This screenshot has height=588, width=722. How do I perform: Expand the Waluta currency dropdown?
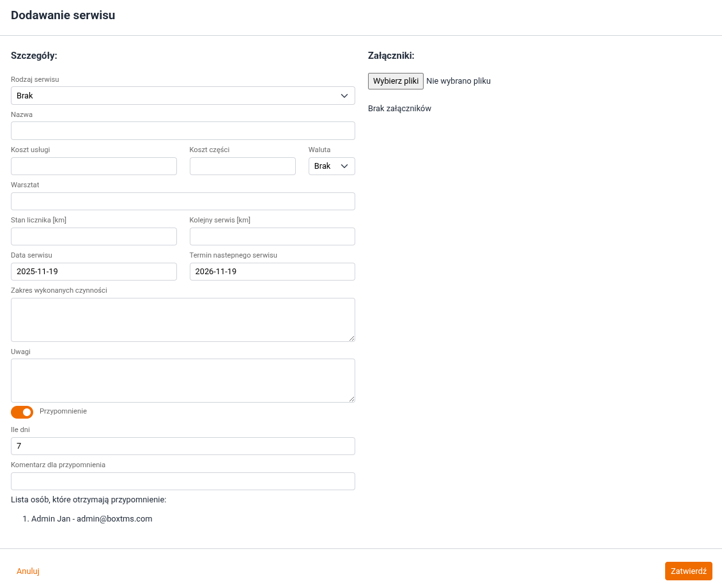pos(332,166)
